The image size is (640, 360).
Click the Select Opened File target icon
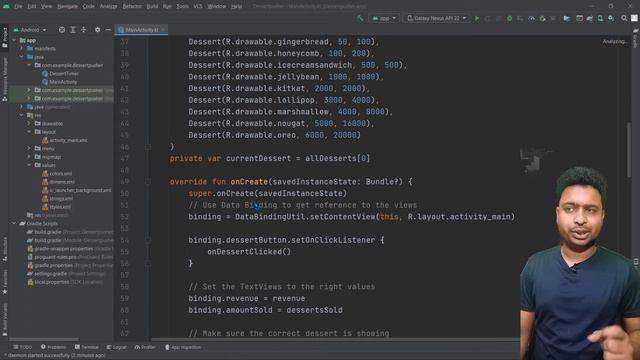coord(62,30)
